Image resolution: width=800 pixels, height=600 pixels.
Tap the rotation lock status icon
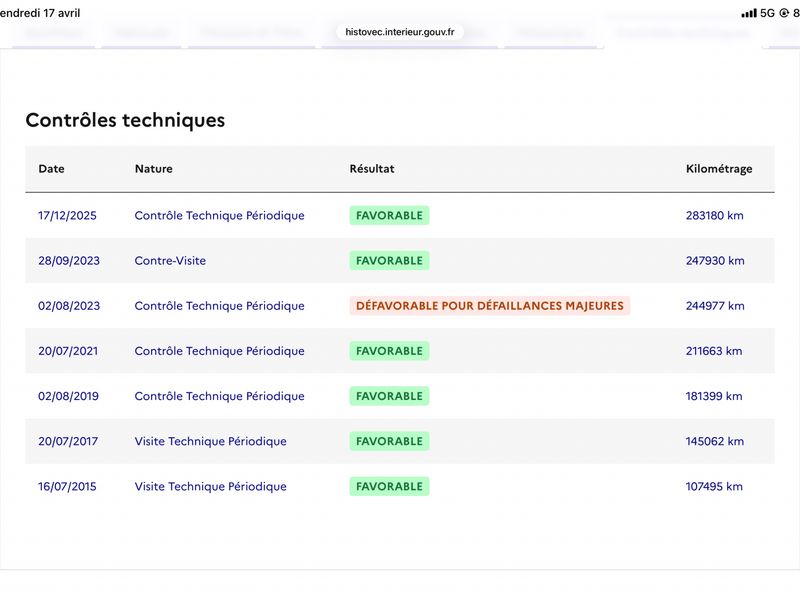(784, 13)
